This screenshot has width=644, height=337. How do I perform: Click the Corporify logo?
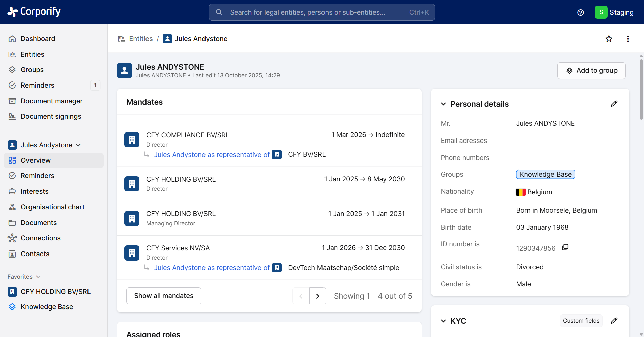tap(34, 12)
